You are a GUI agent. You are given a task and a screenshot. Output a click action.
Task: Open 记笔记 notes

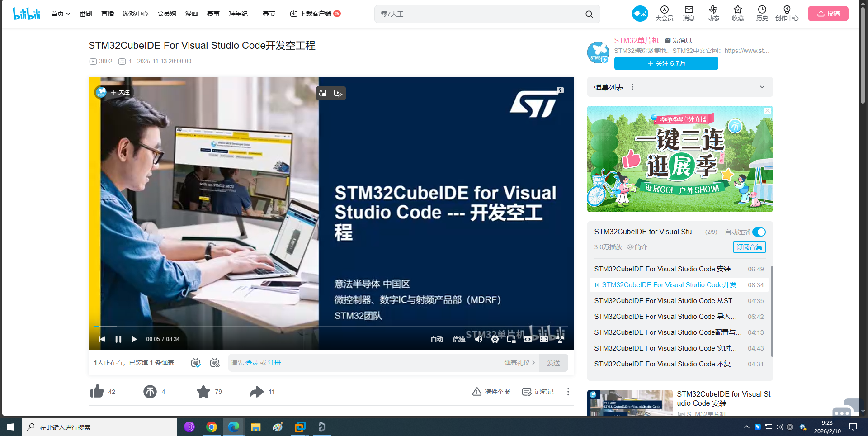[538, 392]
